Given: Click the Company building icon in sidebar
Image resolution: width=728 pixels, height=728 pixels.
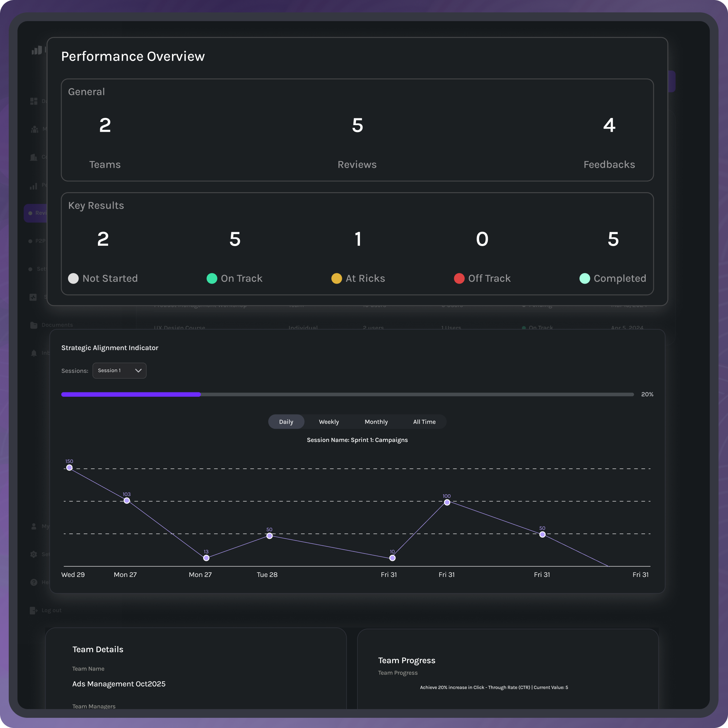Looking at the screenshot, I should 34,157.
